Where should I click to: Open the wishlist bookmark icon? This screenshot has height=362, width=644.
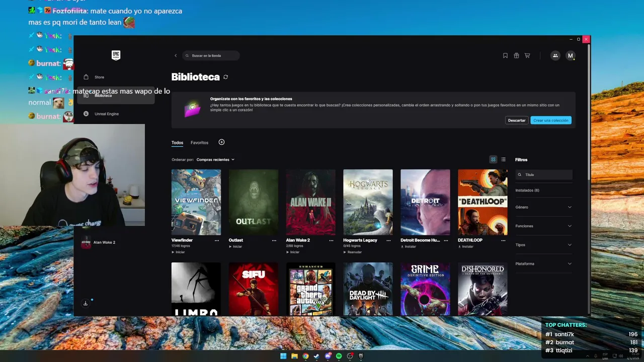coord(505,56)
